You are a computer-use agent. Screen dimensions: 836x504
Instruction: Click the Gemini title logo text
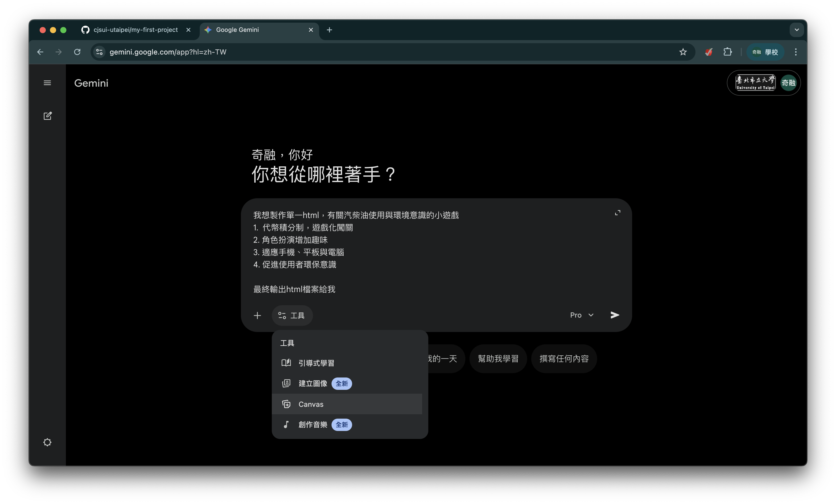click(91, 83)
